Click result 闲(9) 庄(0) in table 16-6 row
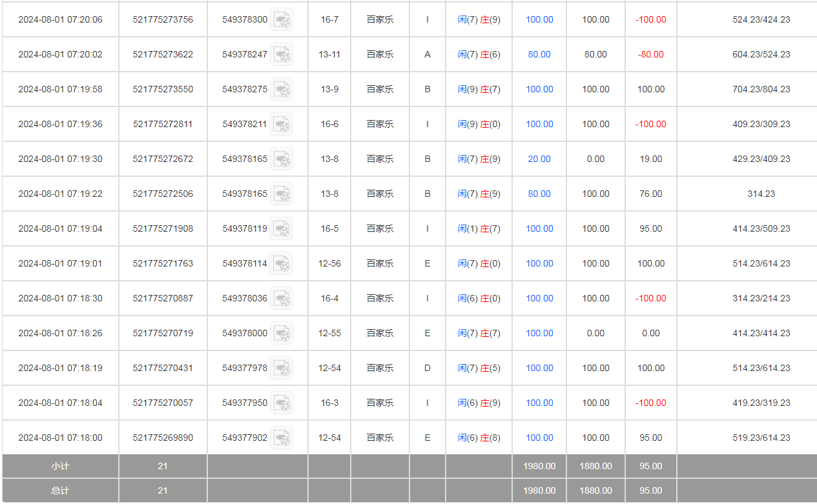 coord(479,125)
